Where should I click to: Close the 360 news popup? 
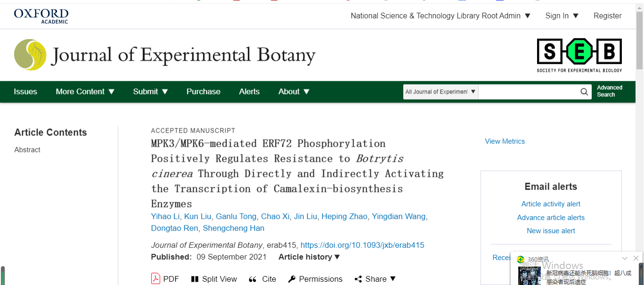(636, 259)
